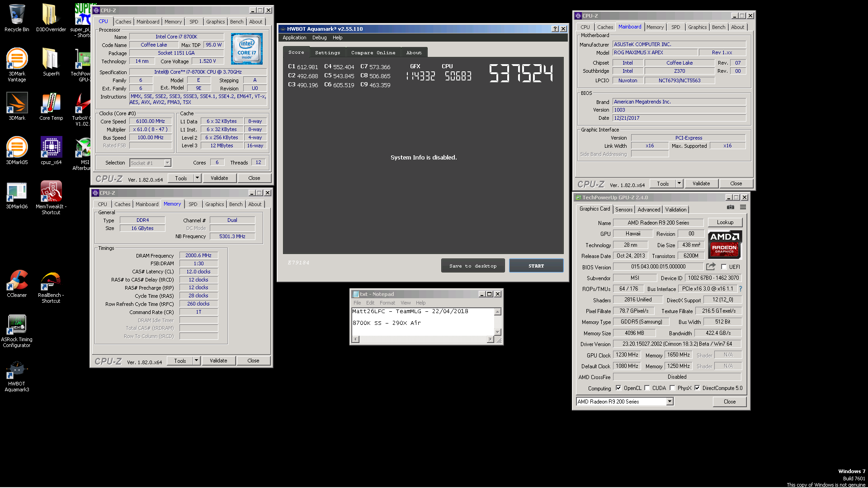
Task: Open the Recycle Bin desktop icon
Action: tap(17, 17)
